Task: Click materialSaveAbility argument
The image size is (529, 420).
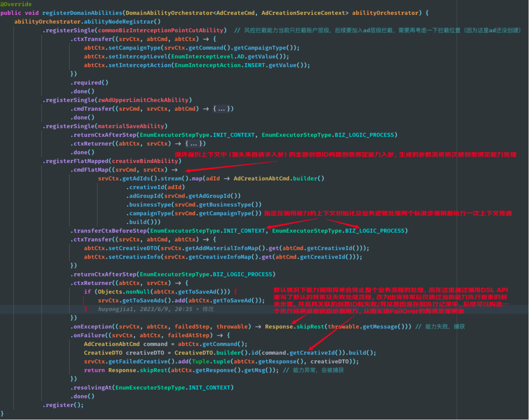Action: pos(131,126)
